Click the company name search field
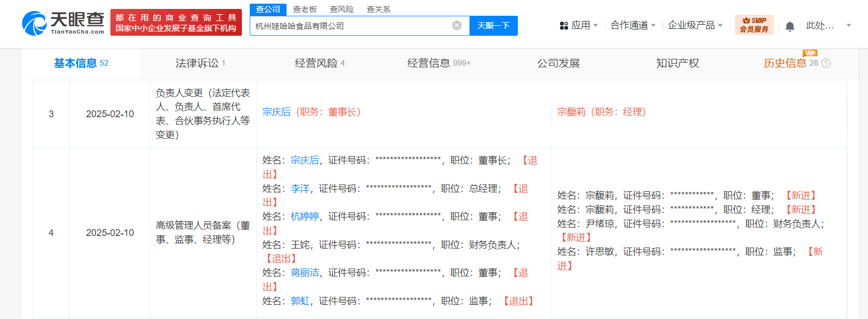Screen dimensions: 868x319 [350, 26]
